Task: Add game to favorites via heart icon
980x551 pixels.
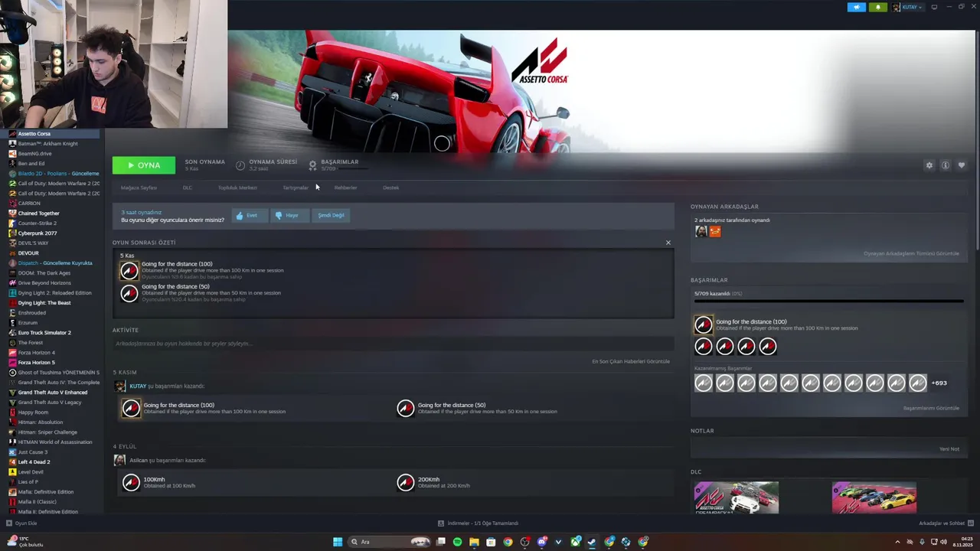Action: click(x=962, y=165)
